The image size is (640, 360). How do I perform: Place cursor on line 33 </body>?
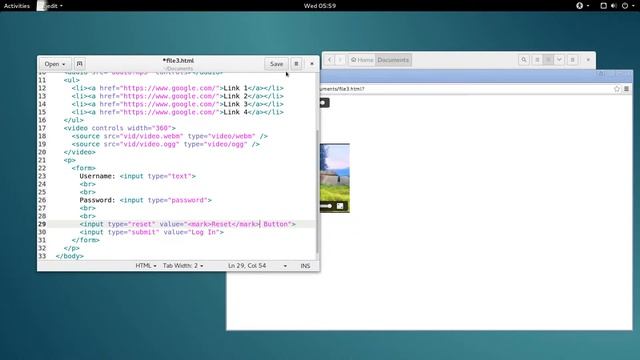(69, 256)
